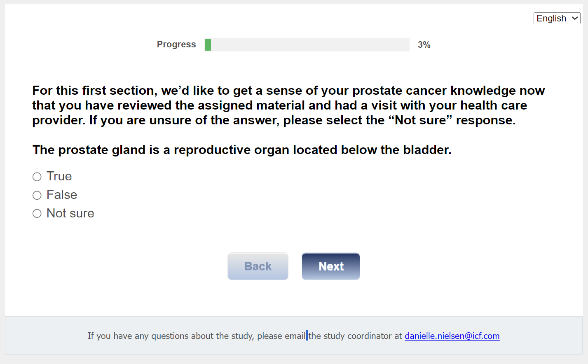Click the "False" answer label text

[62, 195]
